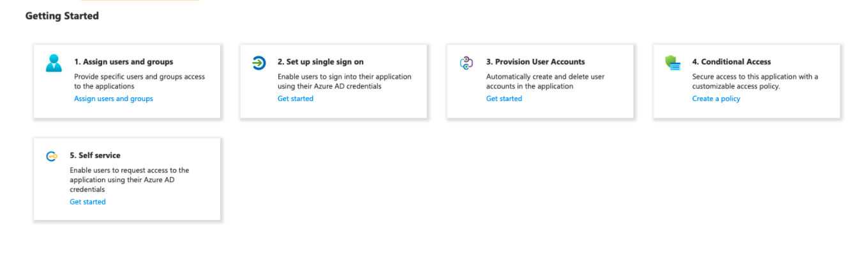Click the Provision User Accounts sync icon
Image resolution: width=868 pixels, height=257 pixels.
tap(467, 63)
